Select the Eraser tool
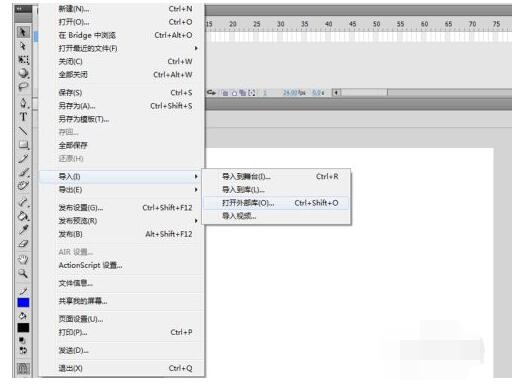The width and height of the screenshot is (514, 384). 23,243
